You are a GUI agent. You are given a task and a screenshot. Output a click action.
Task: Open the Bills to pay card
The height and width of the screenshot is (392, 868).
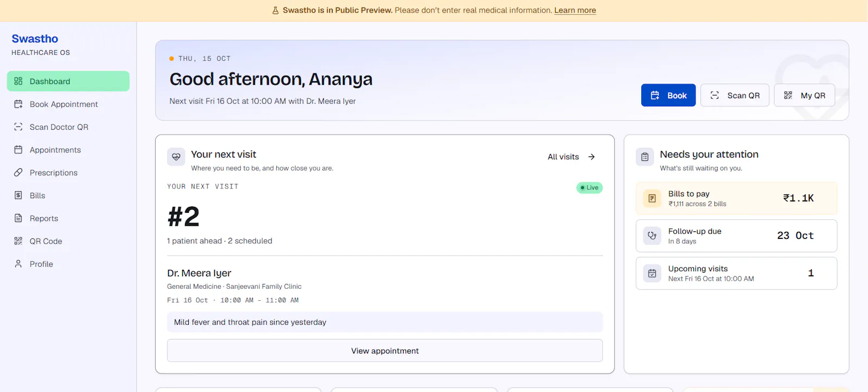pos(737,199)
